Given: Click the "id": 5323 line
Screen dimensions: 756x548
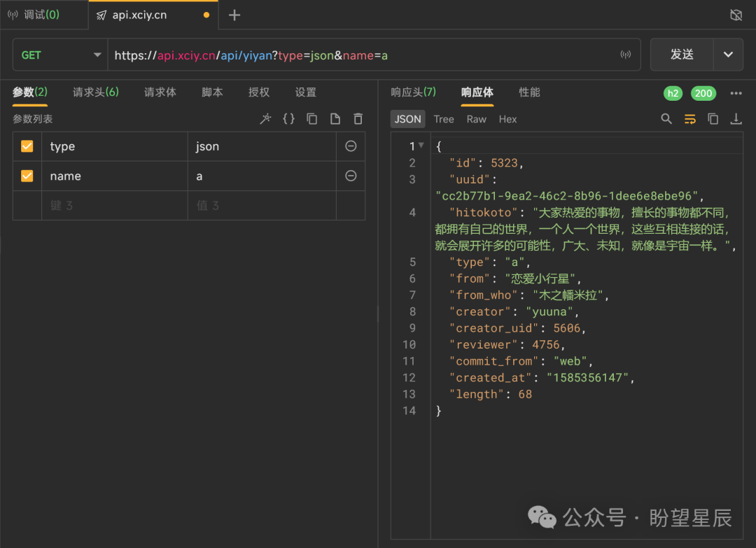Looking at the screenshot, I should [486, 163].
